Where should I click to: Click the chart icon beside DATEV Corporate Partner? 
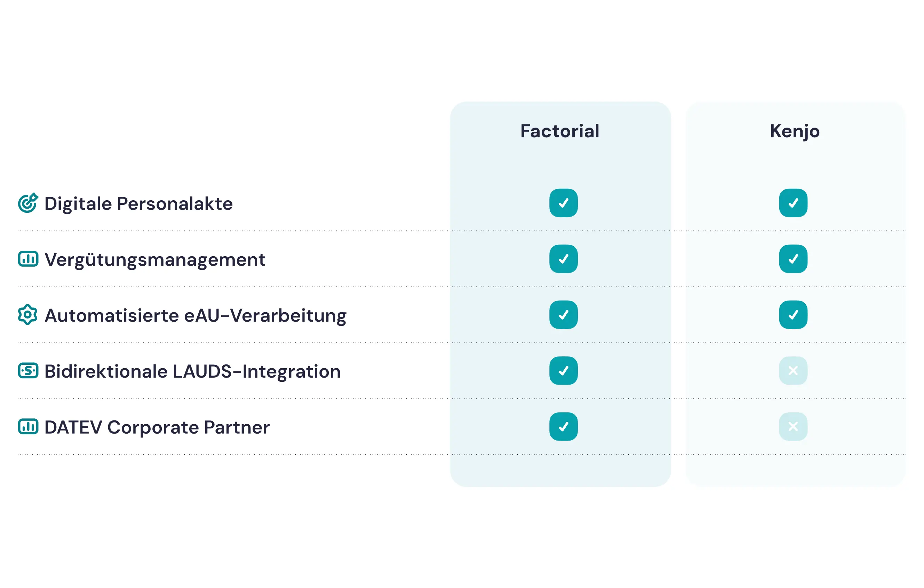[28, 427]
